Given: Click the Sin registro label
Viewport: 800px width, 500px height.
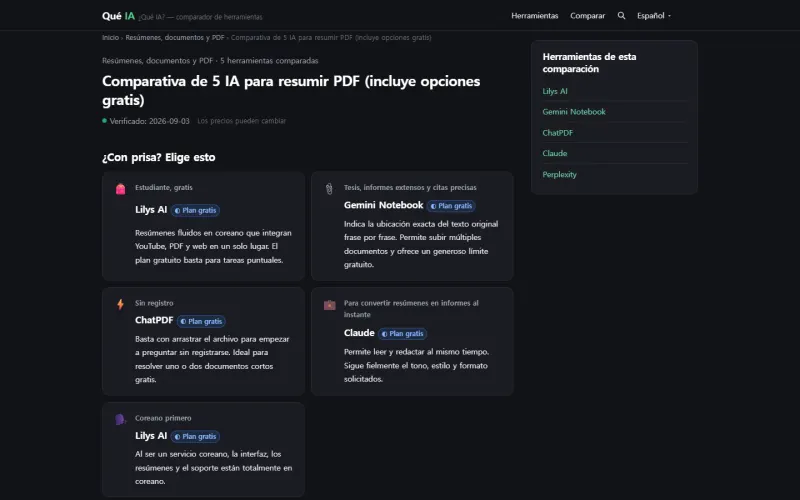Looking at the screenshot, I should pyautogui.click(x=154, y=303).
